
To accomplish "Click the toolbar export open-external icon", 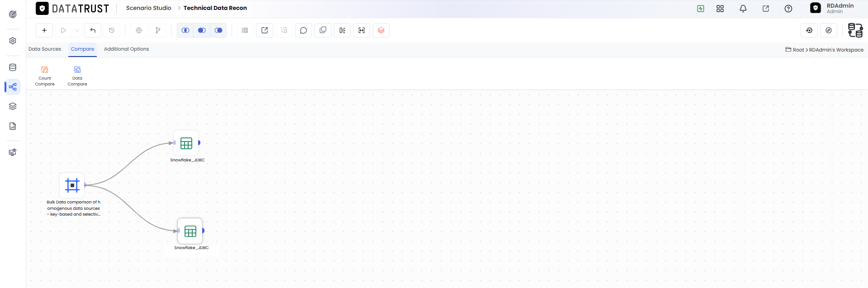I will click(265, 30).
